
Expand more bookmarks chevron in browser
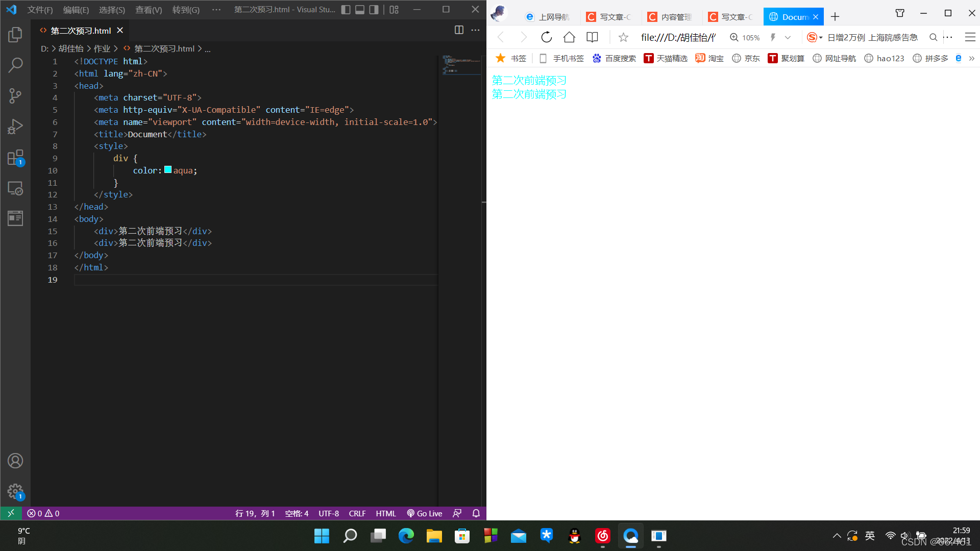pos(972,58)
